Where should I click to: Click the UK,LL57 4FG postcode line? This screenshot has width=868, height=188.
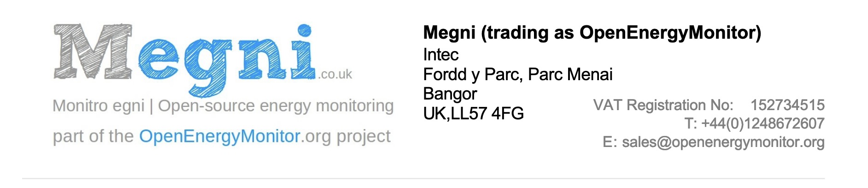tap(473, 113)
